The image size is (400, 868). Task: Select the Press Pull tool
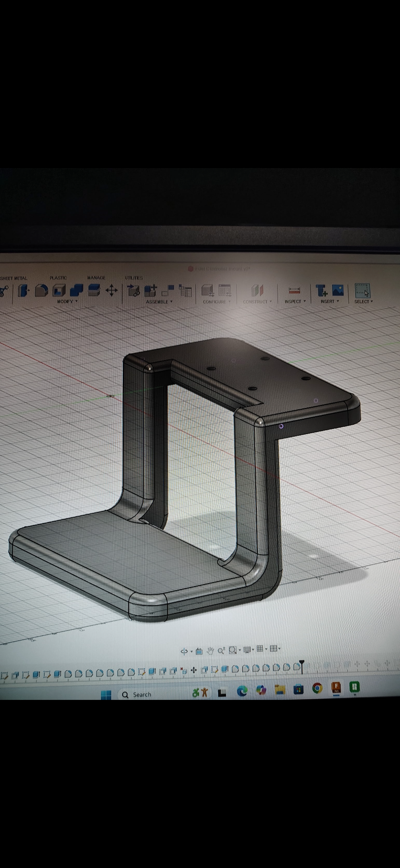[x=24, y=291]
